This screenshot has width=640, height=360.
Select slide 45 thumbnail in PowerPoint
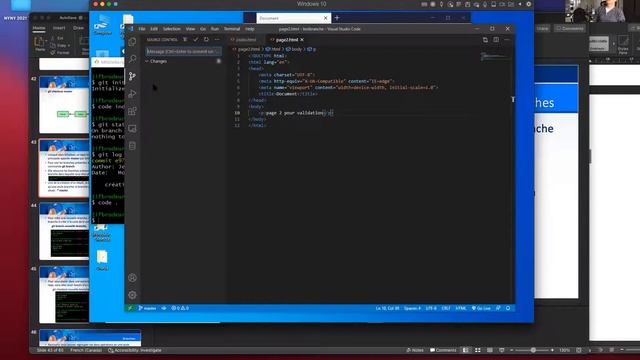[64, 295]
